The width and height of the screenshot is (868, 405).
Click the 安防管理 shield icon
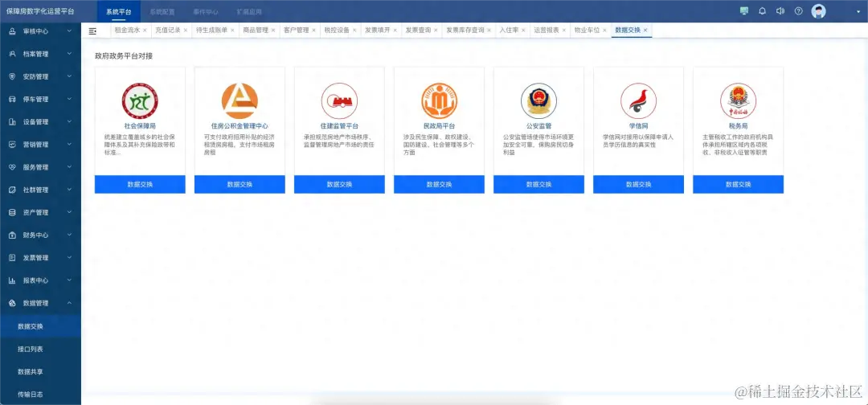[x=11, y=77]
